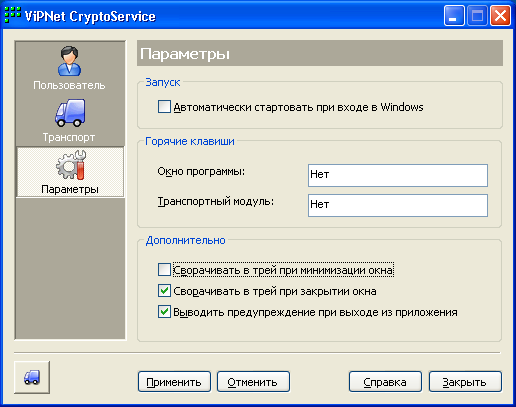The width and height of the screenshot is (516, 407).
Task: Select the Параметры tab label
Action: (x=70, y=189)
